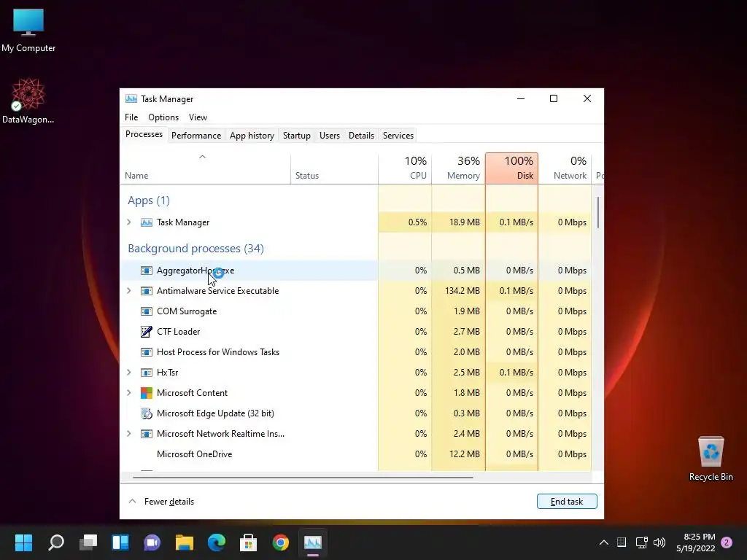Switch to the Details tab

point(361,136)
